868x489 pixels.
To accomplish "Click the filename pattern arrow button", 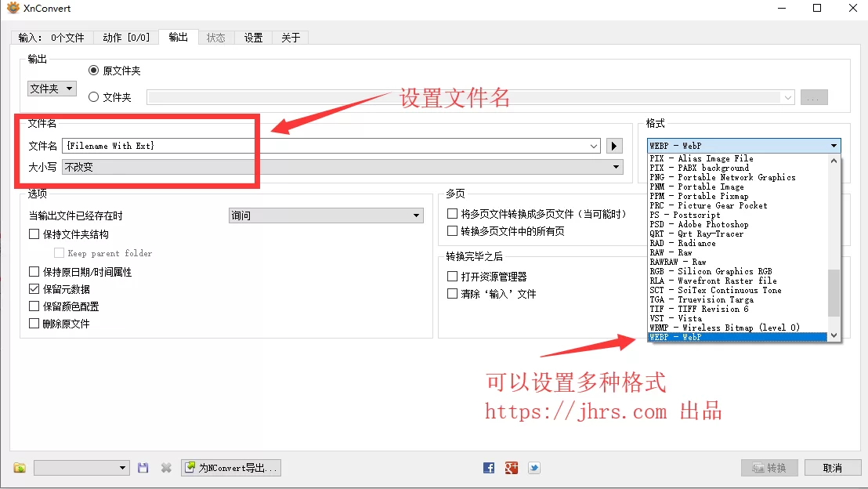I will tap(614, 147).
